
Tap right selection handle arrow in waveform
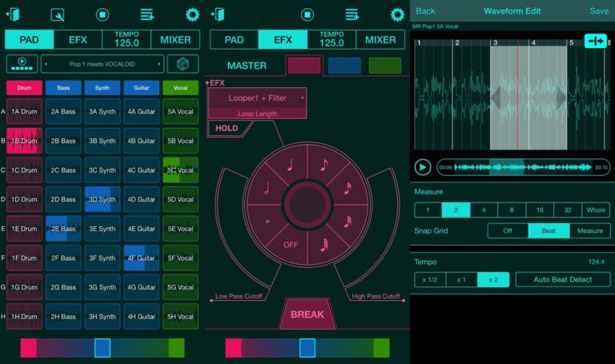(x=561, y=98)
